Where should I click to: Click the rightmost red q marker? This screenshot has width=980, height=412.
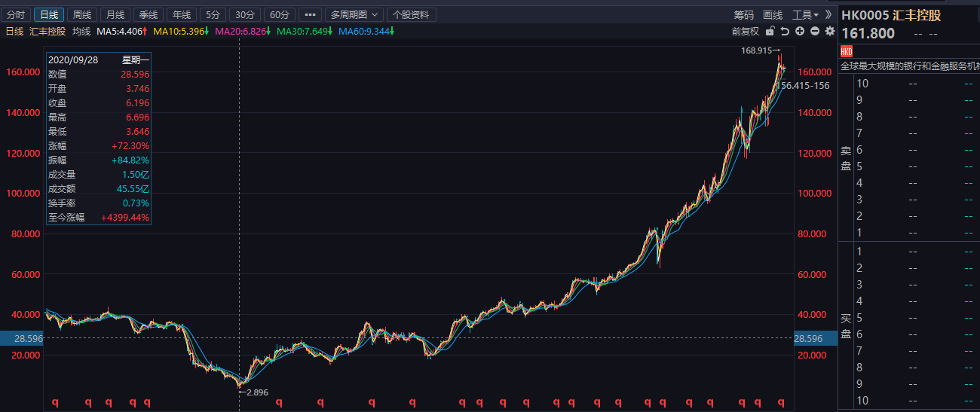pos(780,403)
